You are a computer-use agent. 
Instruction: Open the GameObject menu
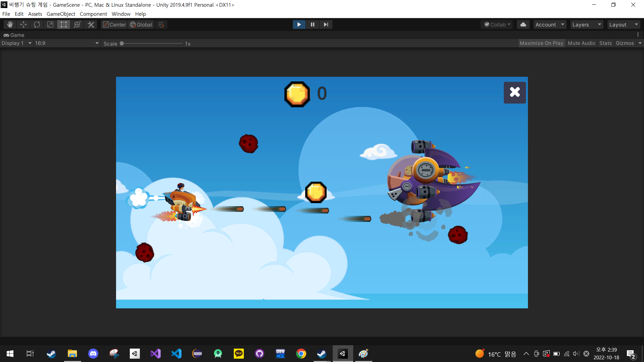[x=60, y=14]
